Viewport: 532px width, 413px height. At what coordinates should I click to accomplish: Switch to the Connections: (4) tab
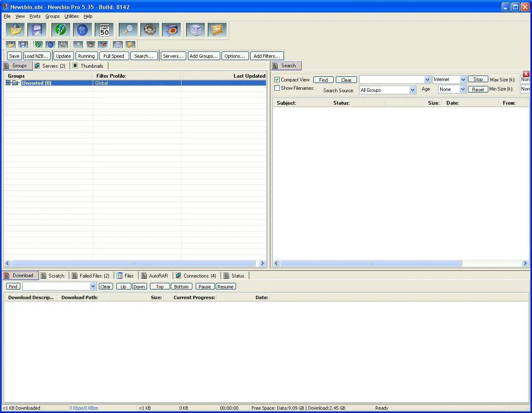coord(196,275)
